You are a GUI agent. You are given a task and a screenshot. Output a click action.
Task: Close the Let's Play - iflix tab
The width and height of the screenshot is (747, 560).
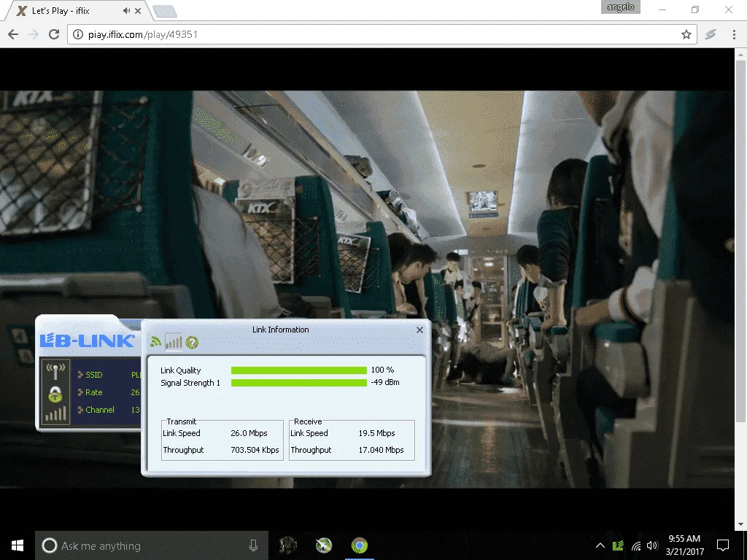138,10
